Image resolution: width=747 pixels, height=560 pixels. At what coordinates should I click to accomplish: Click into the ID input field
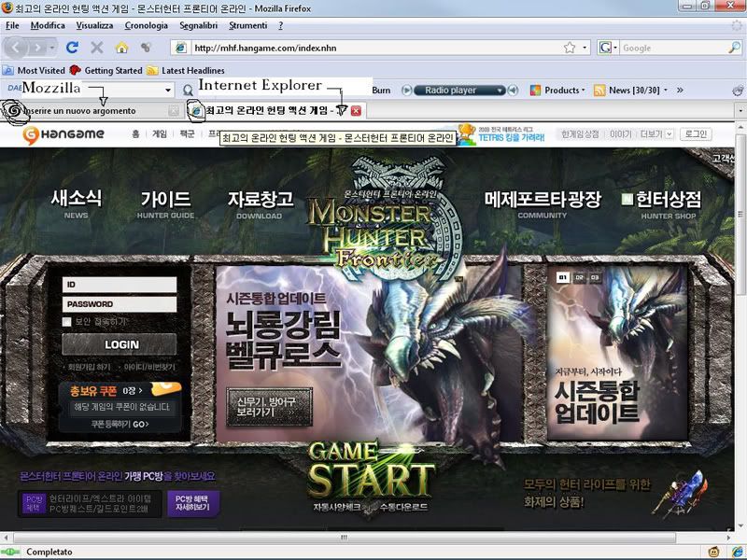pos(120,285)
